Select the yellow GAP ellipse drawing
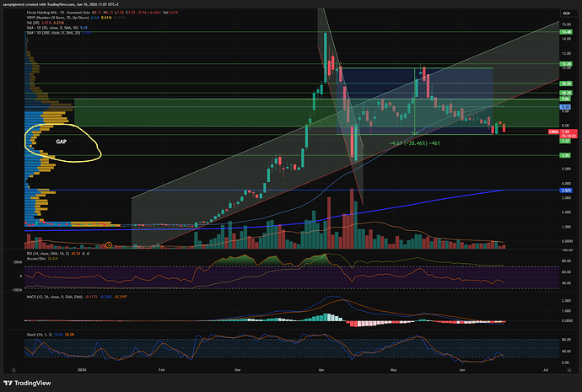582x392 pixels. point(62,142)
